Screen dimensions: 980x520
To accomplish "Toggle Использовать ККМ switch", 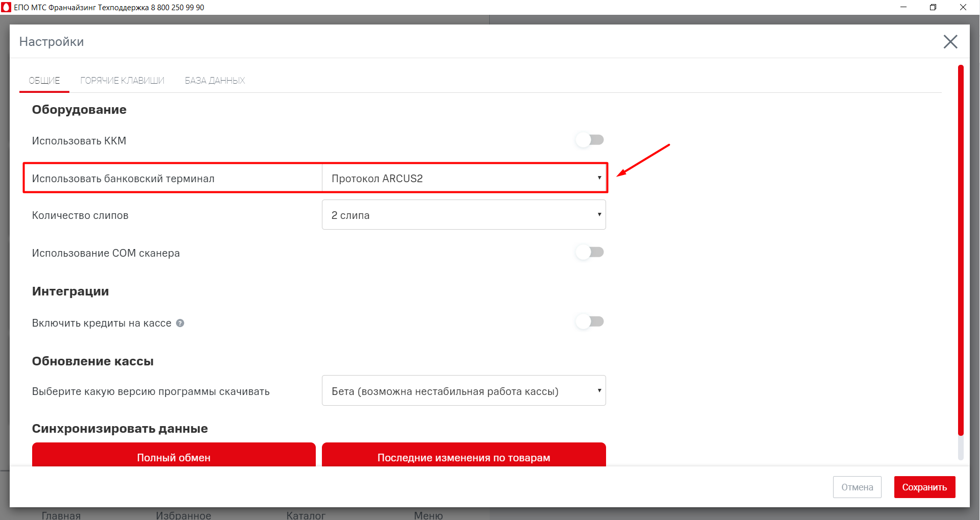I will point(590,140).
